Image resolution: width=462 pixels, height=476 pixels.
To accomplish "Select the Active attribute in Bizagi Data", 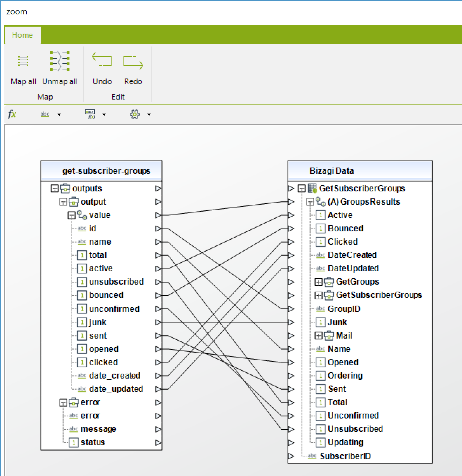I will coord(340,215).
